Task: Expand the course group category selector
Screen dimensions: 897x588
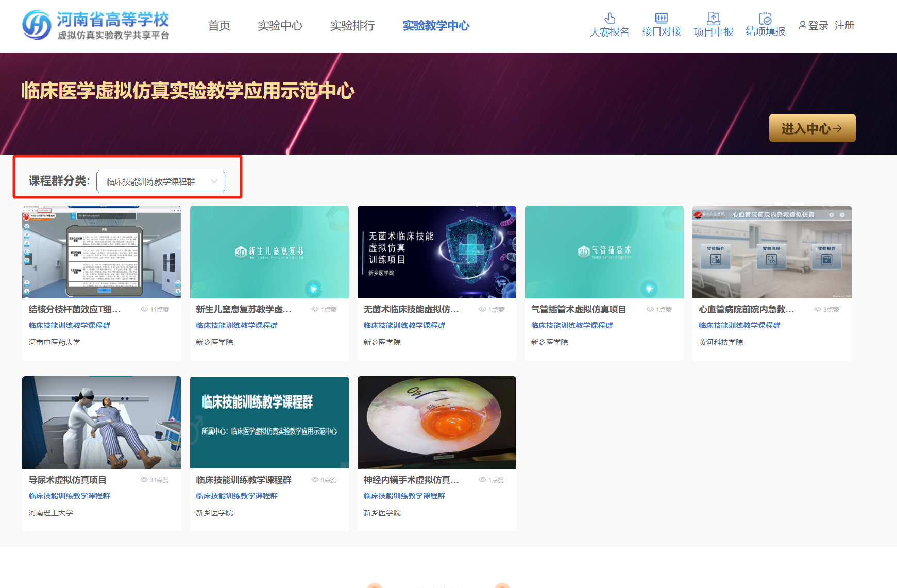Action: 161,181
